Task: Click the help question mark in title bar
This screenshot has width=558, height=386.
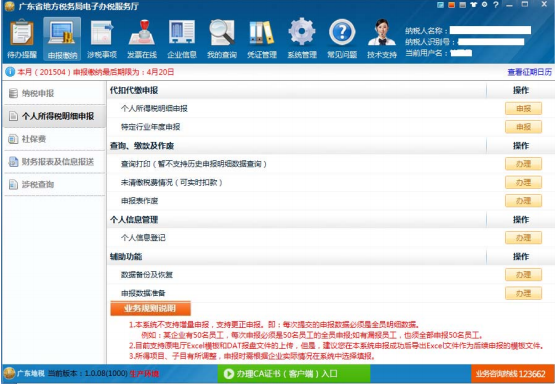Action: 496,5
